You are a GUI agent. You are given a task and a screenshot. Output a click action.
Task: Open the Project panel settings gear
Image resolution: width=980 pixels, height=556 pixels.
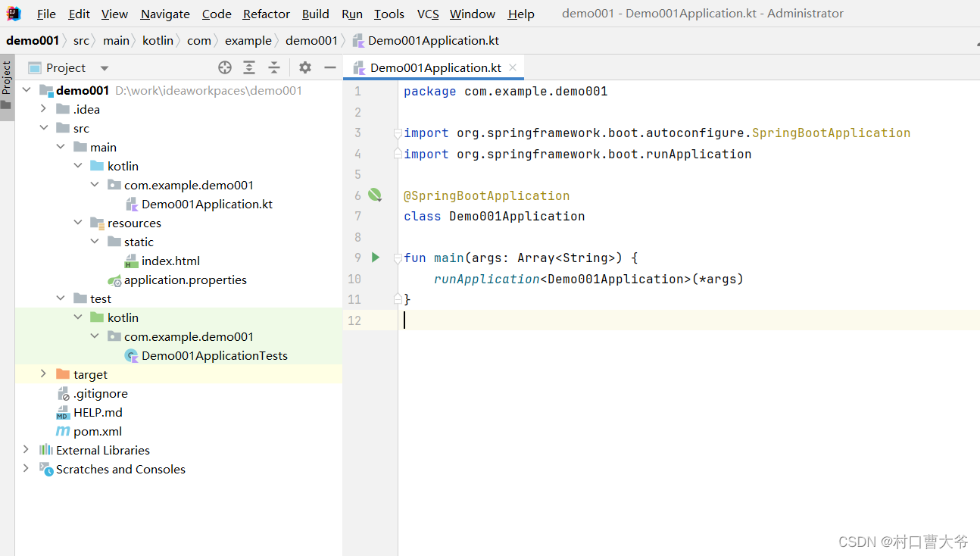(304, 67)
